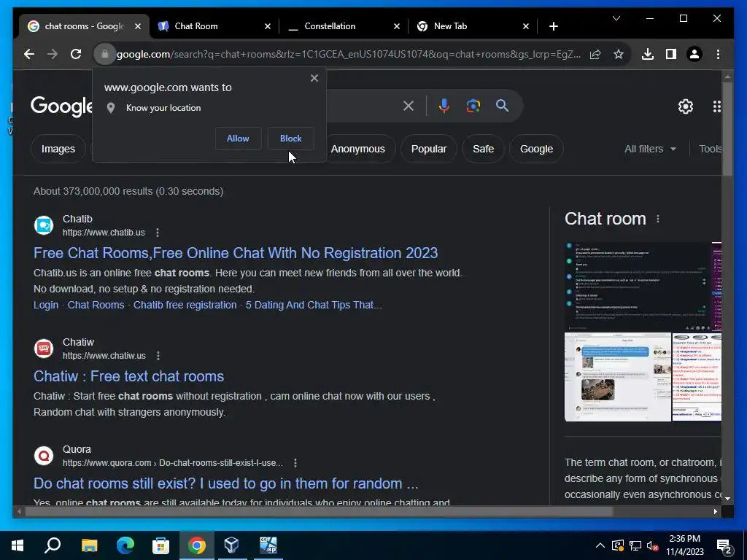Apply the Google filter chip
Image resolution: width=747 pixels, height=560 pixels.
536,149
